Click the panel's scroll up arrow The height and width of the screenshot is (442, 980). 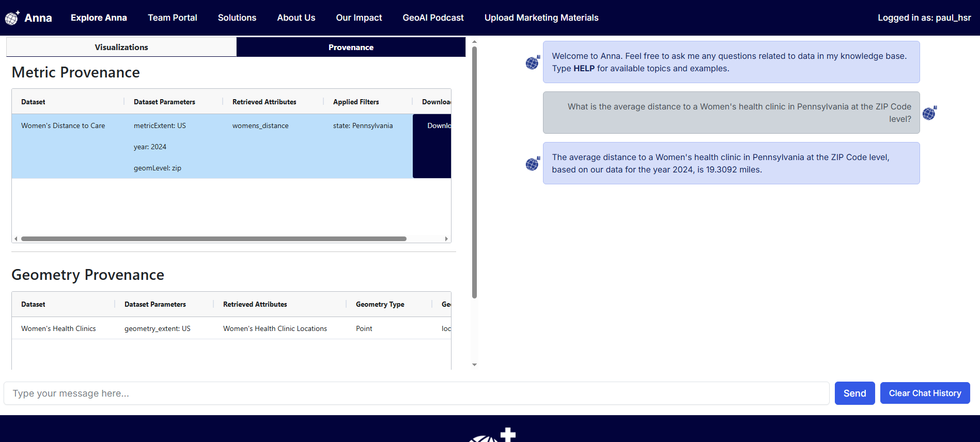(474, 42)
